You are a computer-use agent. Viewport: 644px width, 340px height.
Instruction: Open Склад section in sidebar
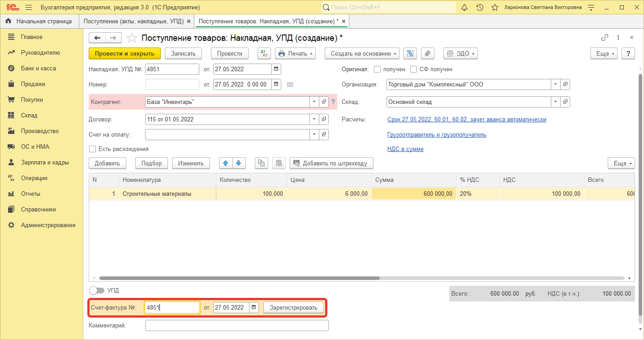coord(29,115)
